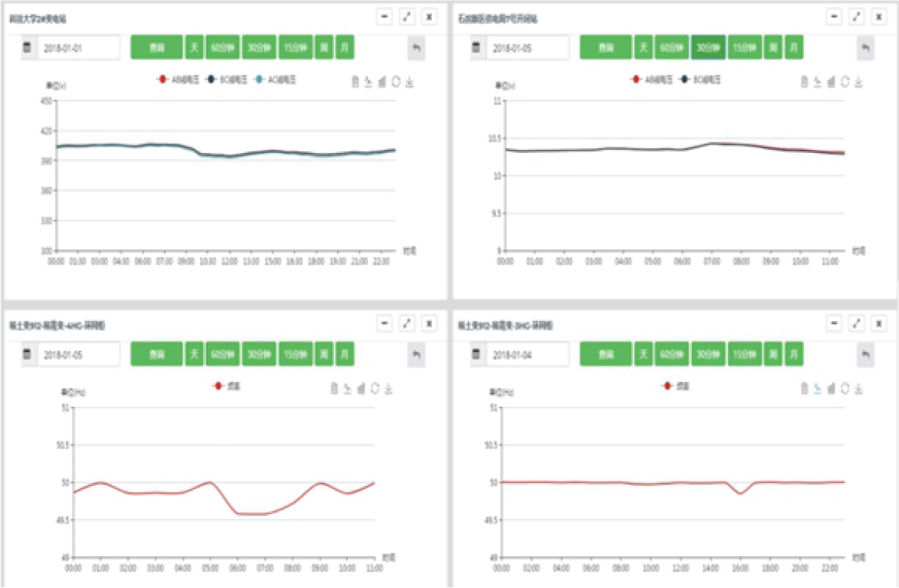Click date field in 2018-01-05 frequency panel
899x588 pixels.
78,354
